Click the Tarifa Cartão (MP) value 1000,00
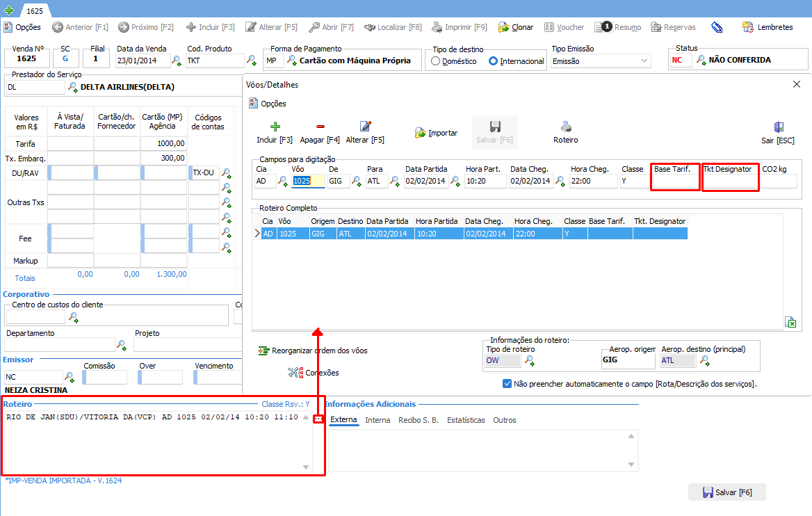The width and height of the screenshot is (812, 516). click(163, 143)
